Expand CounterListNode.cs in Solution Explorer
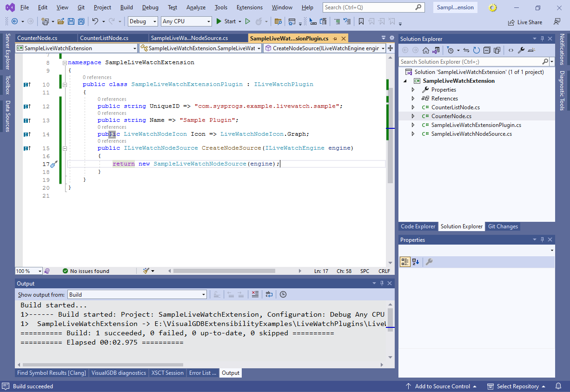570x392 pixels. coord(413,107)
